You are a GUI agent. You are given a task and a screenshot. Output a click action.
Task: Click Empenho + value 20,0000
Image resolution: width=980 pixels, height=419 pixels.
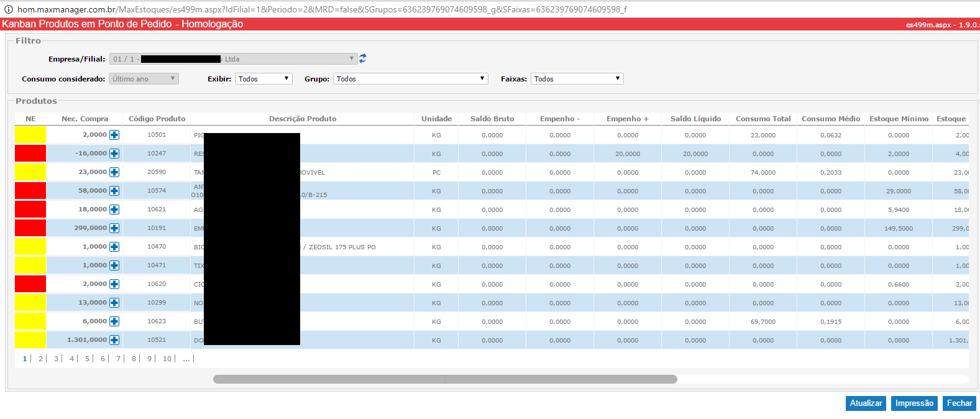(628, 154)
